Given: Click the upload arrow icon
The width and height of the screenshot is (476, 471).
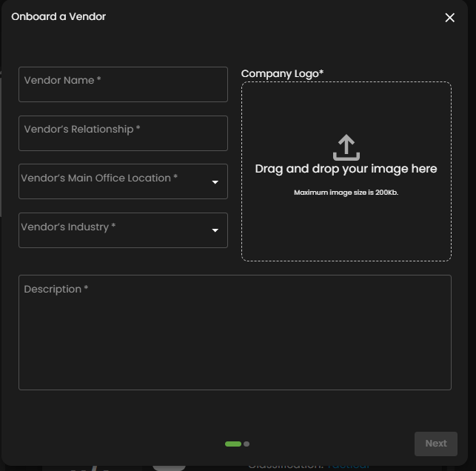Looking at the screenshot, I should coord(346,147).
